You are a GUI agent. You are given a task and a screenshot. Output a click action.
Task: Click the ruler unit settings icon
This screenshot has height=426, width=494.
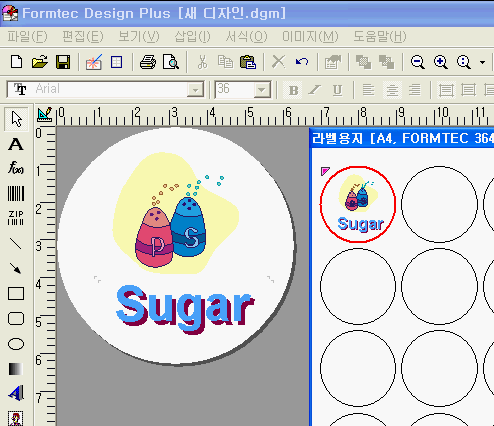coord(45,115)
